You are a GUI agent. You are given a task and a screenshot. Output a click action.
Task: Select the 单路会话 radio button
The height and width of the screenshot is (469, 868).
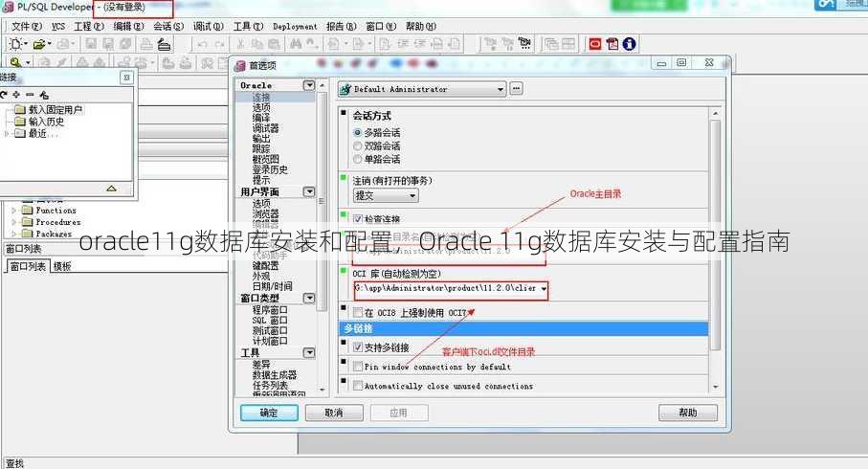coord(357,160)
